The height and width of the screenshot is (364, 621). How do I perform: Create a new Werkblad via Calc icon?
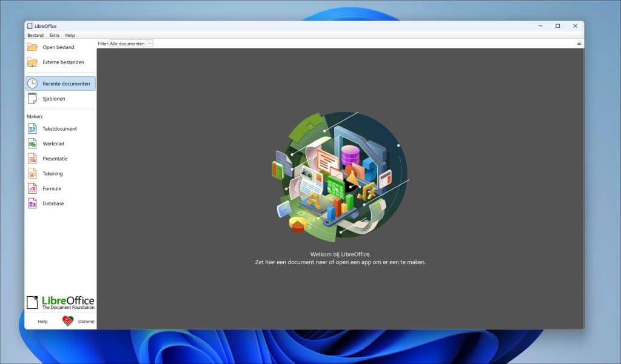pyautogui.click(x=32, y=144)
